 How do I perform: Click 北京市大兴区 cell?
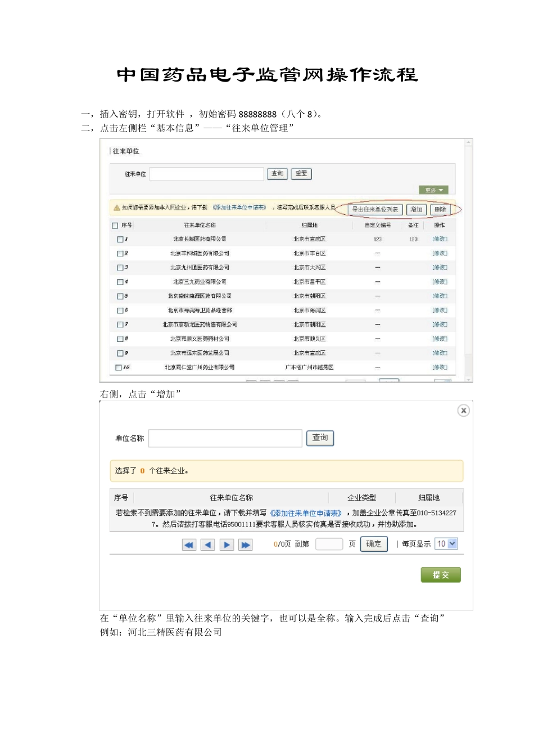tap(309, 268)
